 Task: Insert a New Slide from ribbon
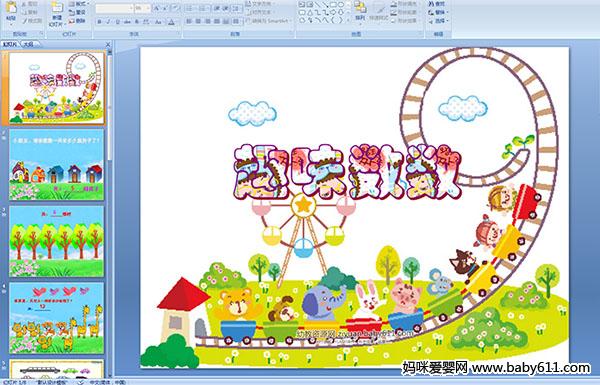[57, 14]
